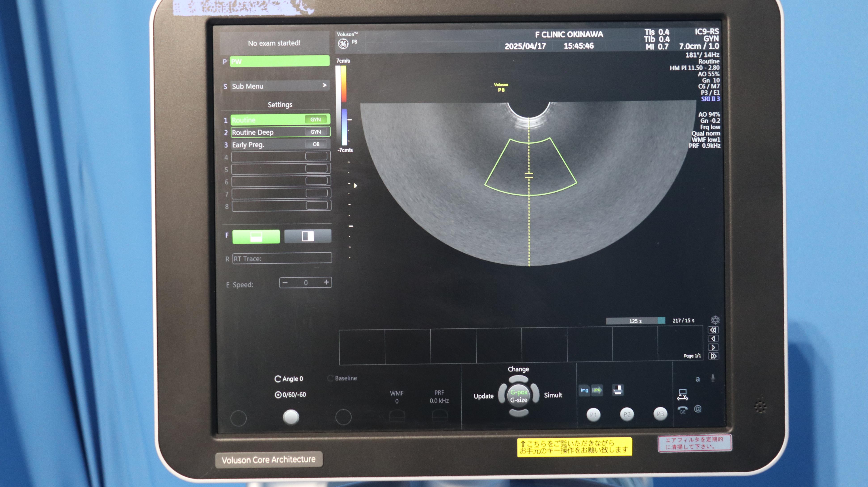
Task: Select the Routine GYN setting
Action: 280,120
